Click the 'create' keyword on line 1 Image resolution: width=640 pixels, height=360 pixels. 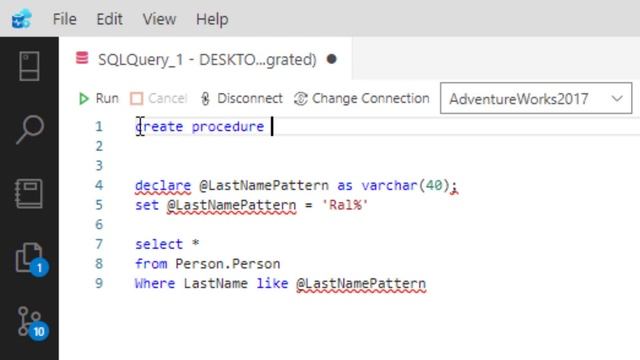tap(159, 127)
